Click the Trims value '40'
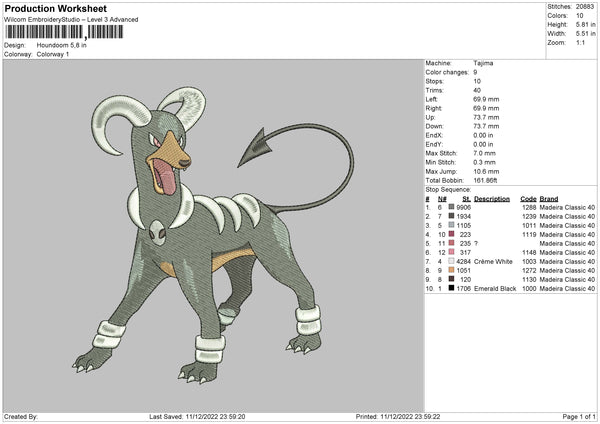The image size is (600, 424). pos(477,90)
